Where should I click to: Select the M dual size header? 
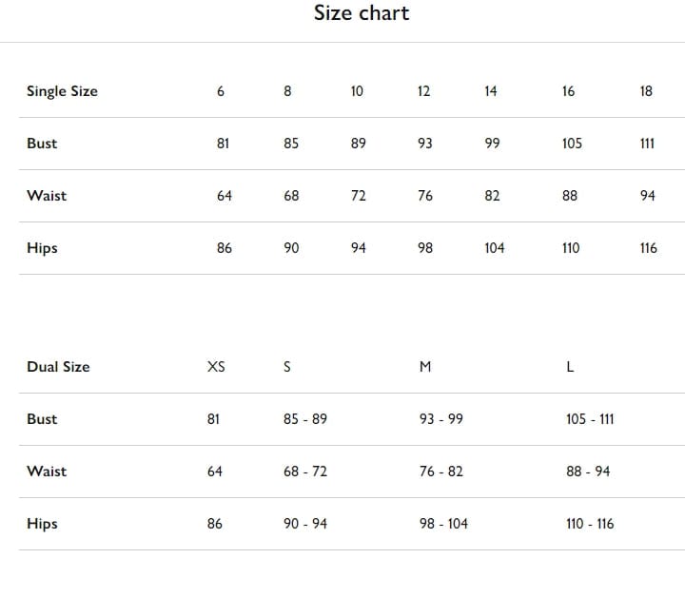[424, 367]
